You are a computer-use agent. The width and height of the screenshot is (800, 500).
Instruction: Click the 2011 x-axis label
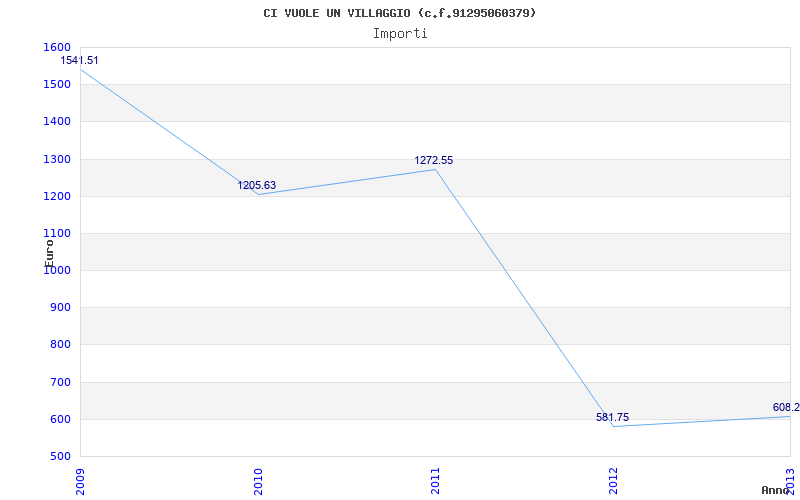[x=435, y=481]
